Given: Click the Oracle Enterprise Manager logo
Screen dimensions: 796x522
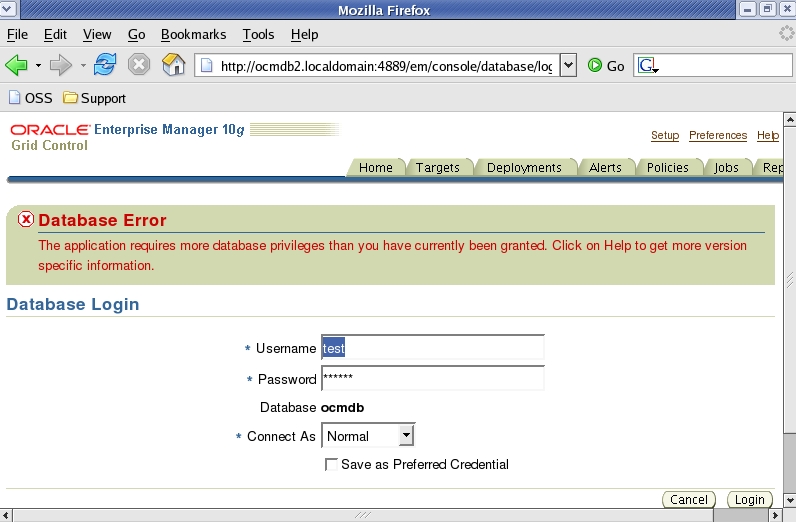Looking at the screenshot, I should (127, 130).
